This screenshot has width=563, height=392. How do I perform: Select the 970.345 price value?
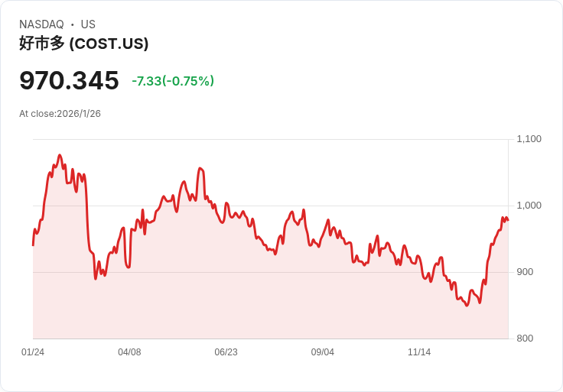tap(69, 80)
